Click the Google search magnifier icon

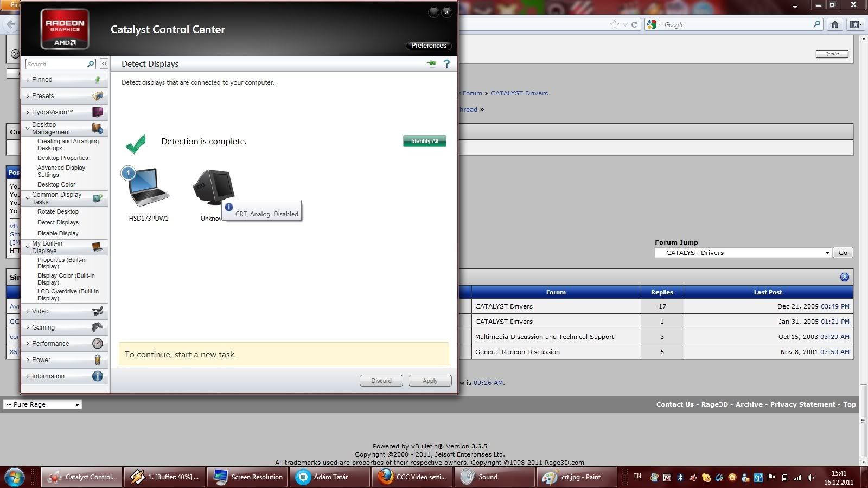817,24
